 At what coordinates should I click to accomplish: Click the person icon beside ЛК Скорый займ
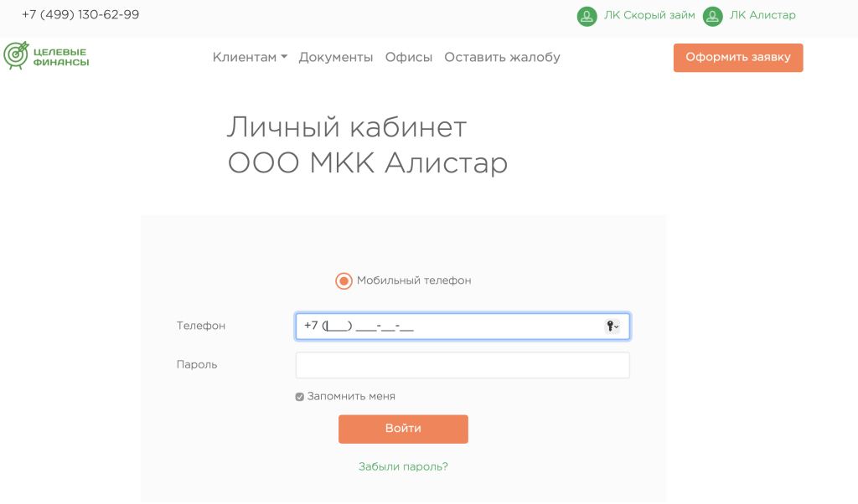[x=587, y=15]
